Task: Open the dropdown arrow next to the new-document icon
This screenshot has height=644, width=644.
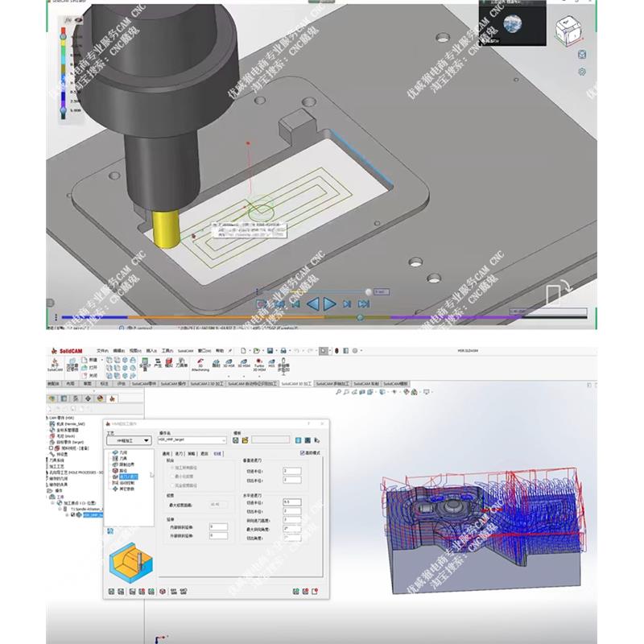Action: pos(249,351)
